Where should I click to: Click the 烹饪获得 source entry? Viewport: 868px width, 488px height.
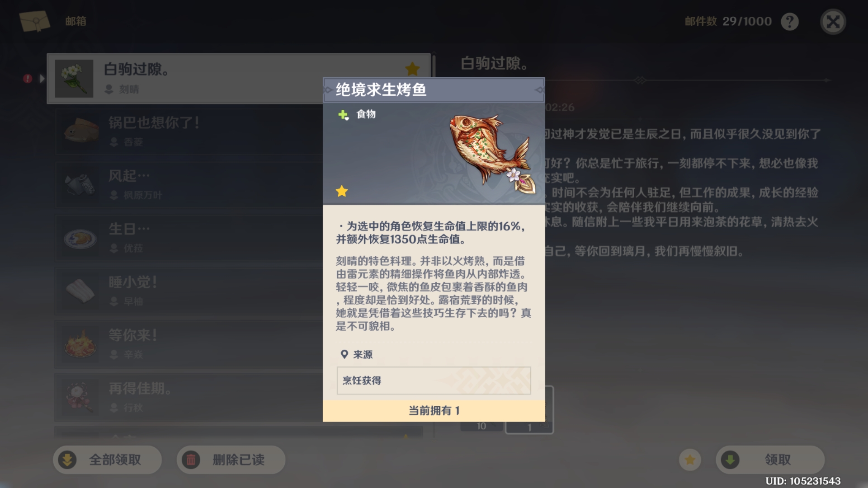[x=434, y=380]
